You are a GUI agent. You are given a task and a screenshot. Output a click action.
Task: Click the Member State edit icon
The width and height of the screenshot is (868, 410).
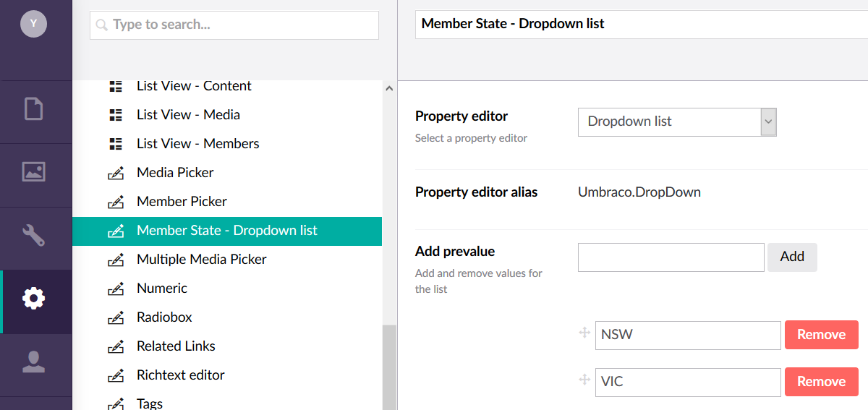click(x=116, y=231)
